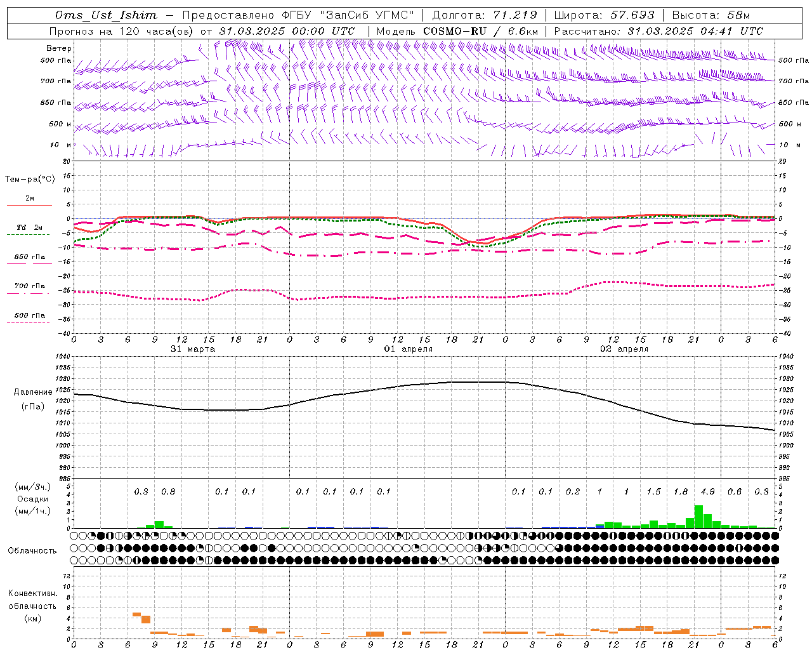Select the '500 гПа' temperature legend entry
The image size is (812, 650).
[x=30, y=315]
